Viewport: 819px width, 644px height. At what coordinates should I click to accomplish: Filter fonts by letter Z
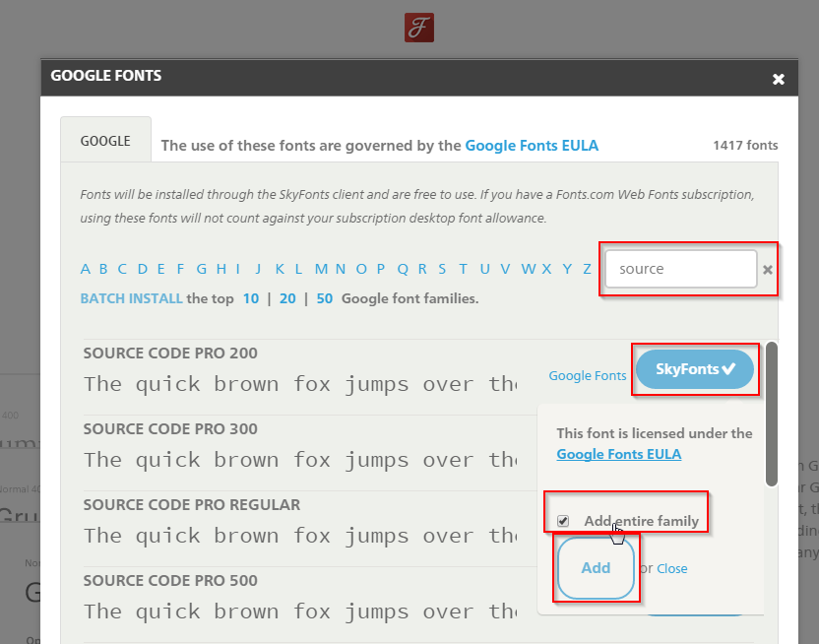click(587, 269)
